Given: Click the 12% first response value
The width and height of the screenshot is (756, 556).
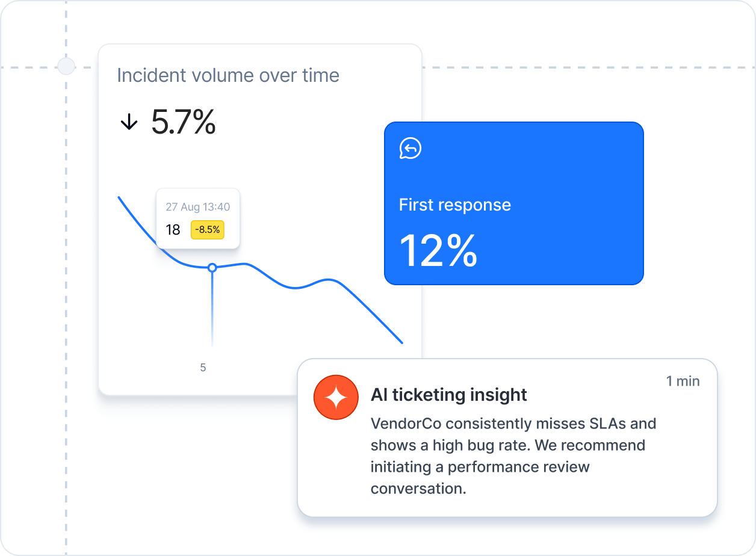Looking at the screenshot, I should [x=438, y=250].
